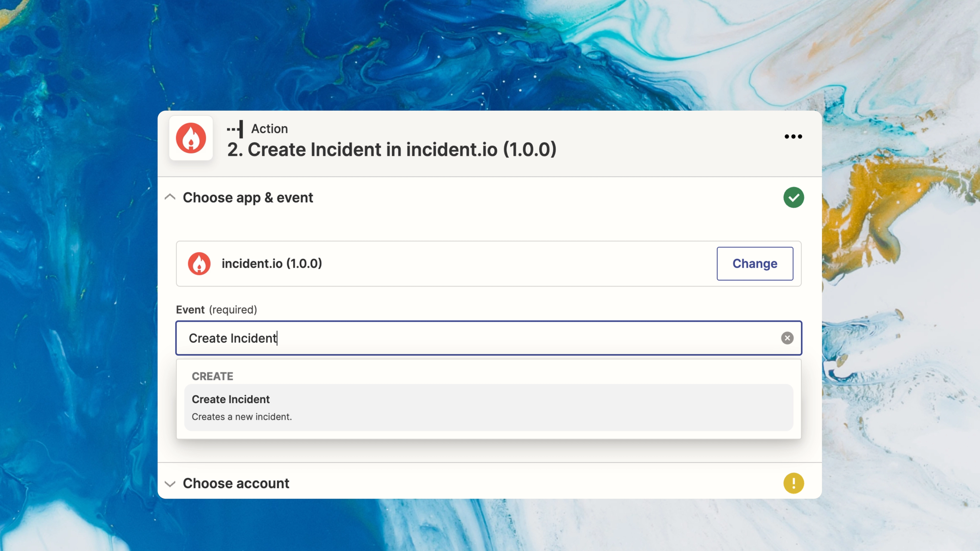Click the action step path icon
This screenshot has width=980, height=551.
pyautogui.click(x=235, y=129)
